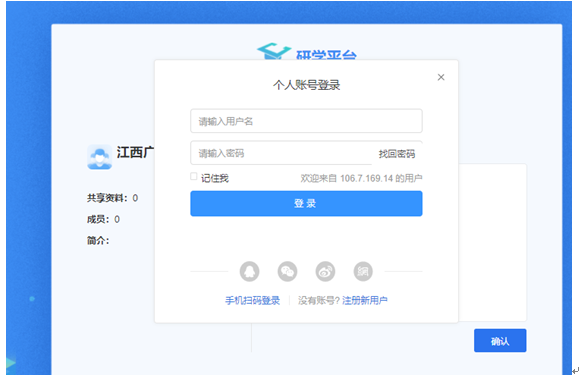
Task: Click the 共享资料: 0 text
Action: coord(112,198)
